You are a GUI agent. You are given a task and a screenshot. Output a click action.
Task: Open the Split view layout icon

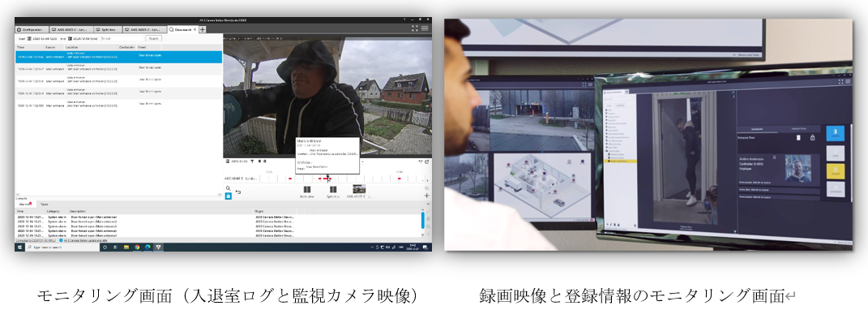pyautogui.click(x=333, y=190)
